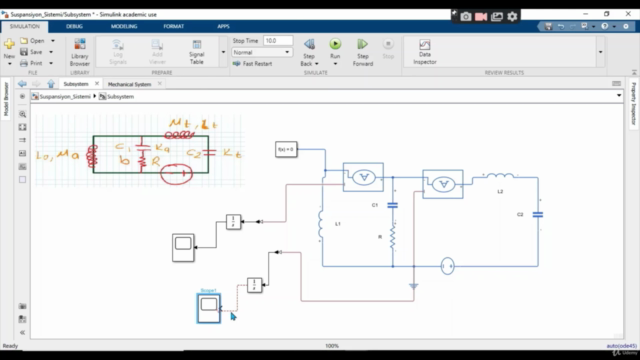This screenshot has width=640, height=360.
Task: Click Suspansiyon_Sistemi in breadcrumb
Action: (x=65, y=97)
